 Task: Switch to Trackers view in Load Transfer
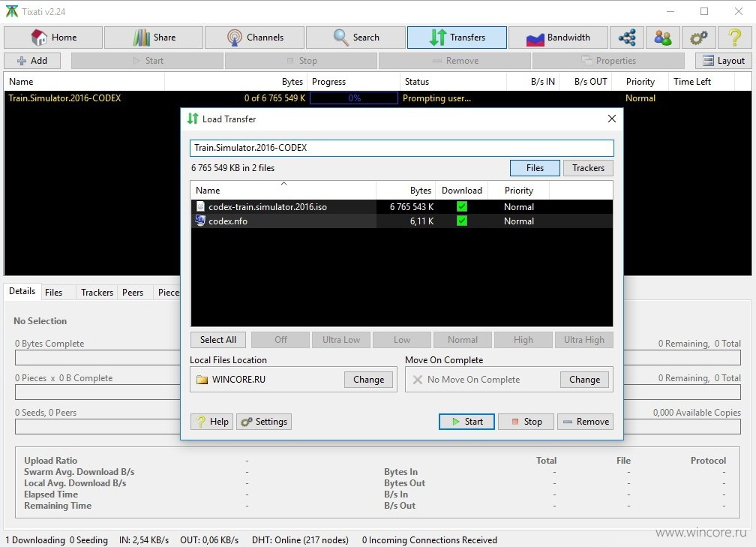588,168
